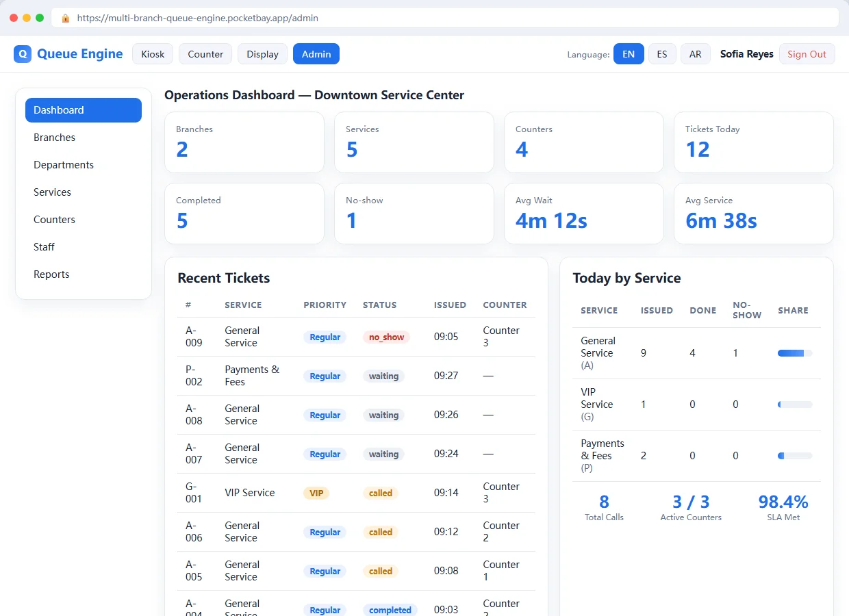Viewport: 849px width, 616px height.
Task: Click the VIP Service share progress bar
Action: pyautogui.click(x=795, y=405)
